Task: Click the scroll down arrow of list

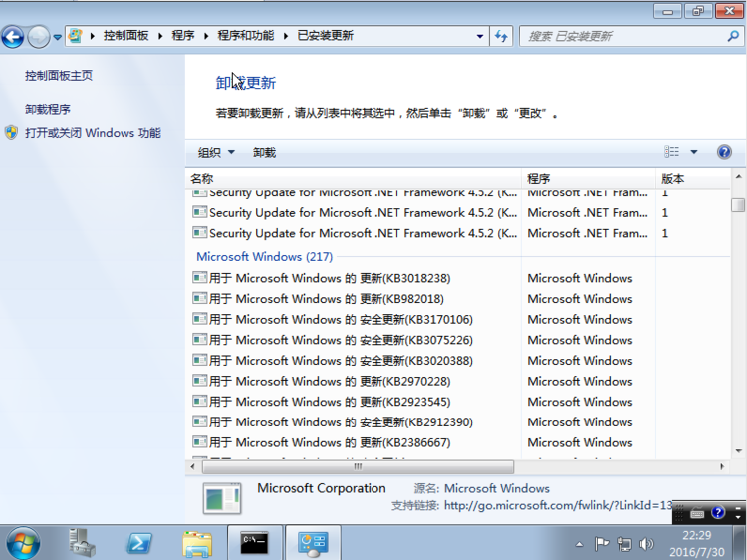Action: point(738,450)
